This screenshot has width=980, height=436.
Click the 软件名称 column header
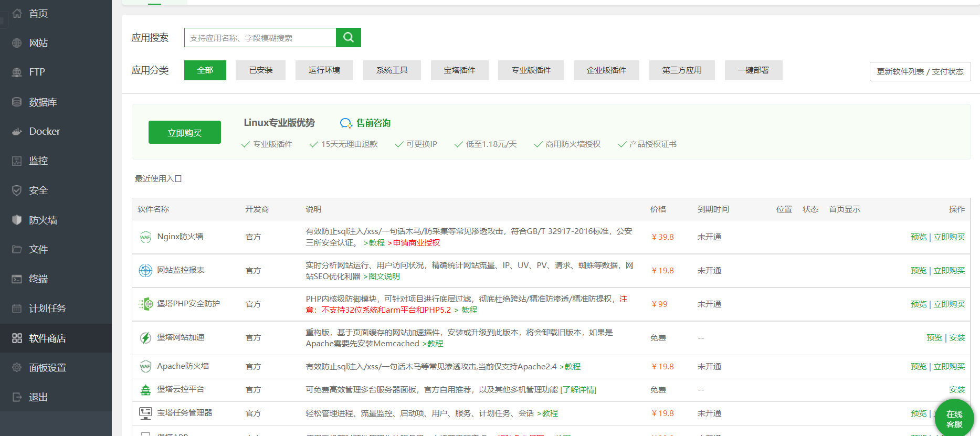point(153,209)
